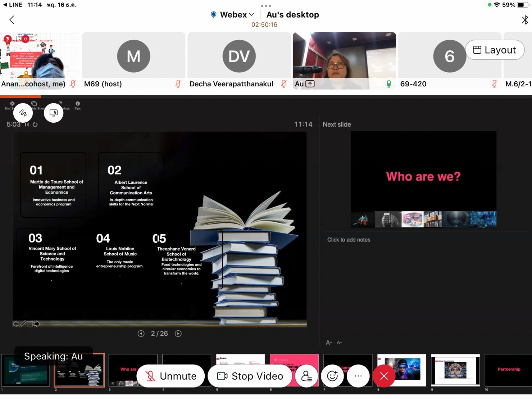Select slide thumbnail 8 with VR image
This screenshot has height=399, width=532.
tap(402, 370)
